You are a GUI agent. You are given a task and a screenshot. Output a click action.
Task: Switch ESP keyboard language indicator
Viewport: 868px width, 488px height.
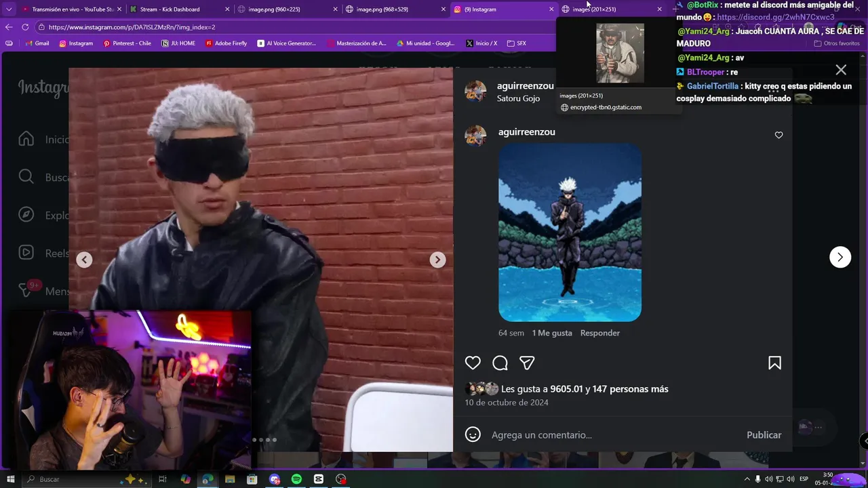click(x=804, y=479)
